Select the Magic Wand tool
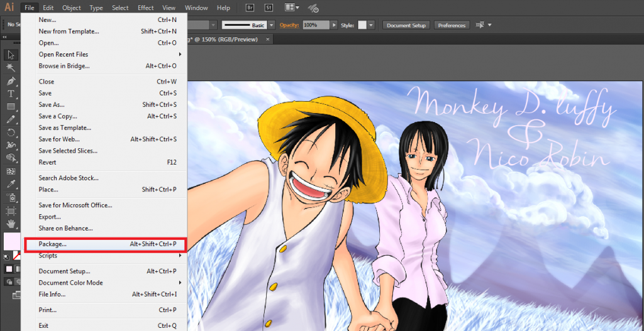The width and height of the screenshot is (644, 331). [x=11, y=67]
